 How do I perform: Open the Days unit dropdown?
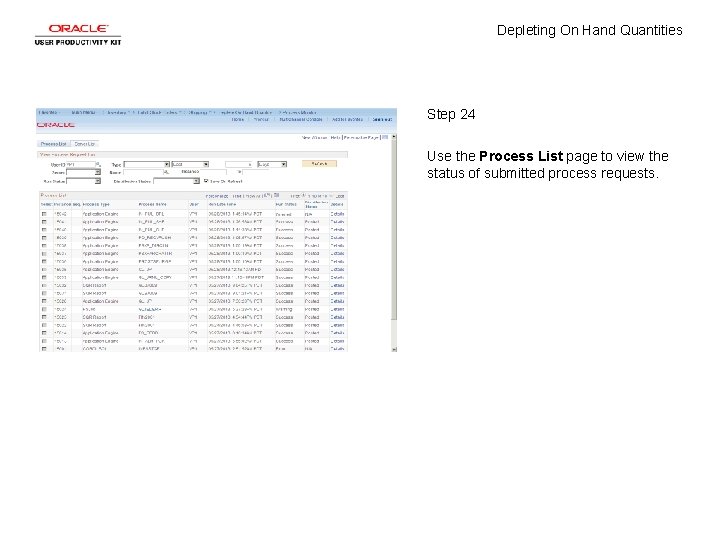click(272, 164)
